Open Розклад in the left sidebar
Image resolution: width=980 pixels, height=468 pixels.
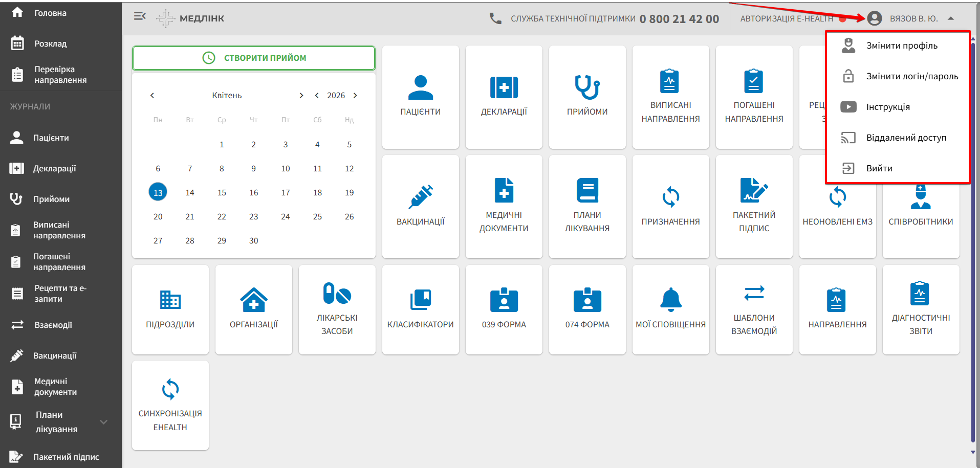click(x=50, y=43)
